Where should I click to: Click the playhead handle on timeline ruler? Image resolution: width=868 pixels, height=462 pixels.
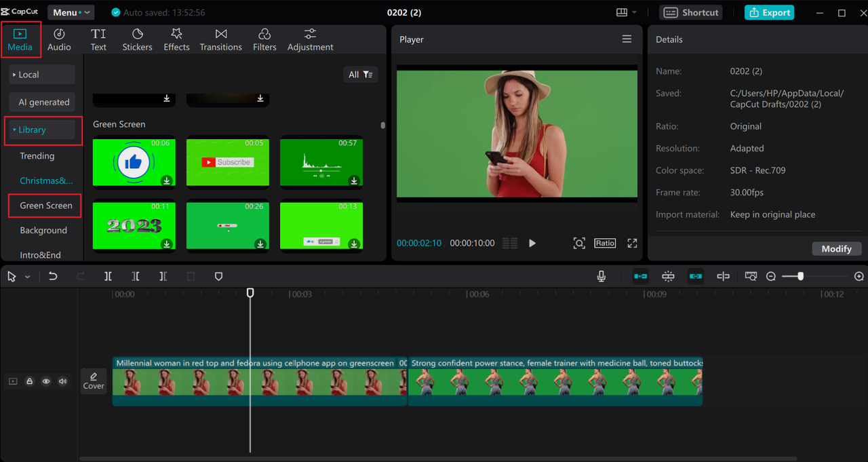250,292
